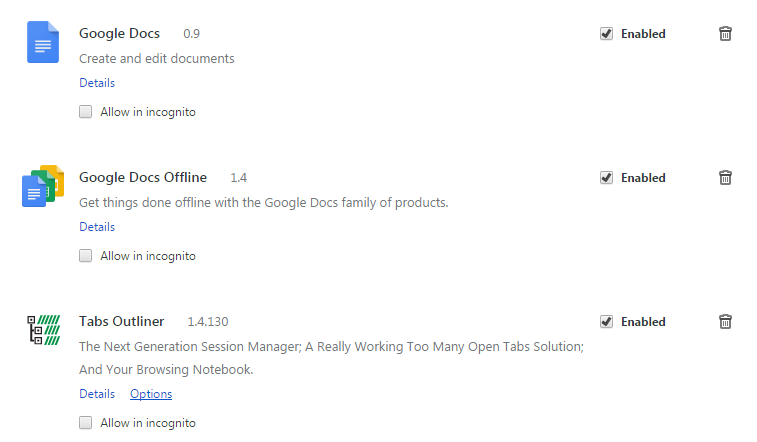Screen dimensions: 757x442
Task: Click the Tabs Outliner extension icon
Action: pos(42,330)
